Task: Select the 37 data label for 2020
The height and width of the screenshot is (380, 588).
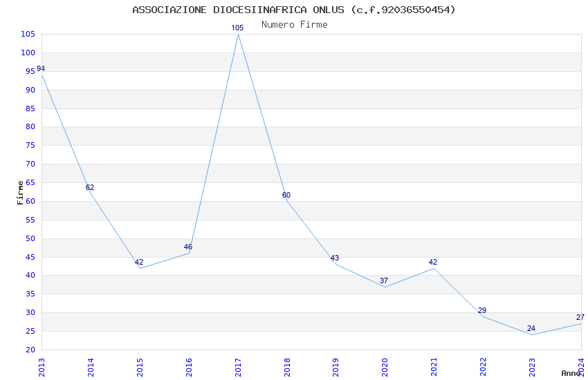Action: coord(384,281)
